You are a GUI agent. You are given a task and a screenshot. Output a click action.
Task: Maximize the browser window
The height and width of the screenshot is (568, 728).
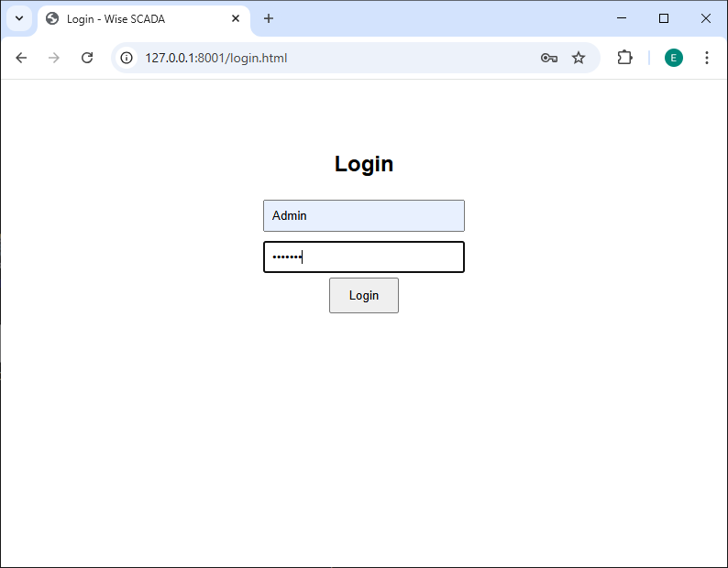tap(664, 18)
